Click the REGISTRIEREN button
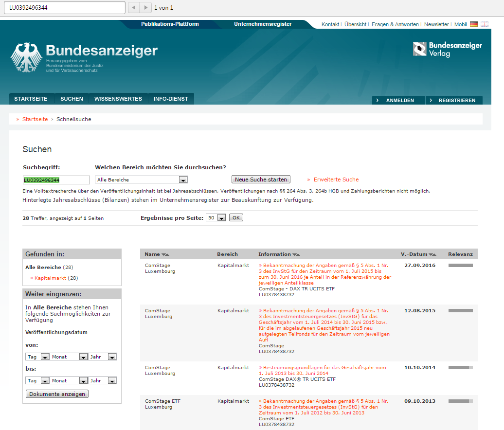 point(454,100)
